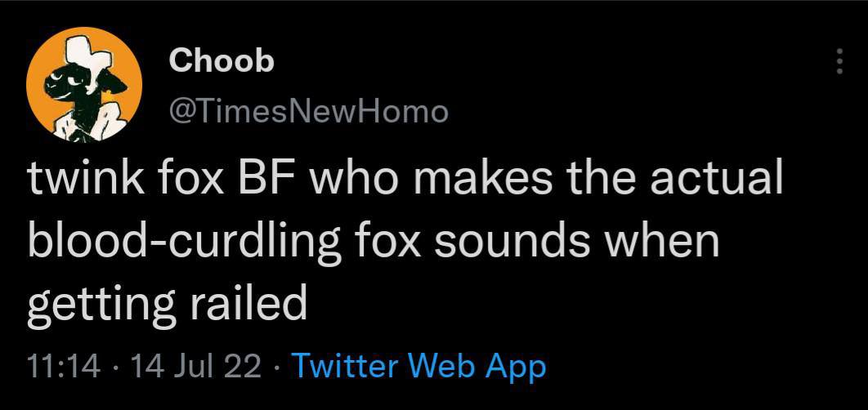Open the Choob display name
This screenshot has height=410, width=868.
(221, 60)
